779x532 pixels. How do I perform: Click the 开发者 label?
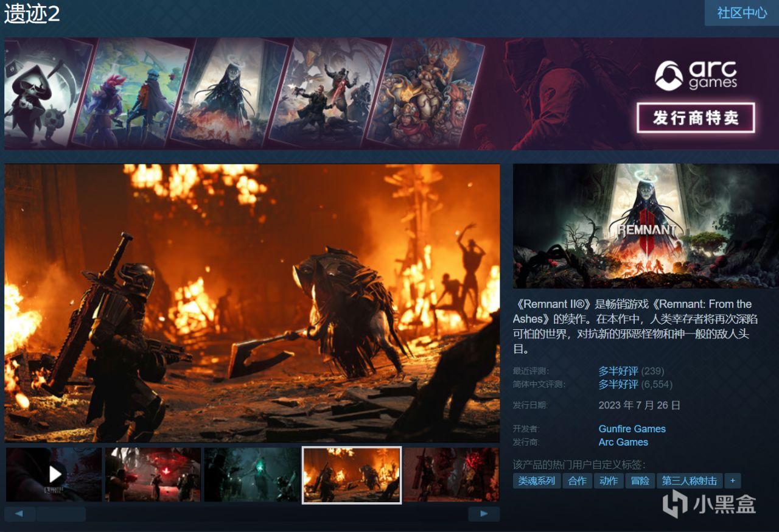[x=526, y=429]
